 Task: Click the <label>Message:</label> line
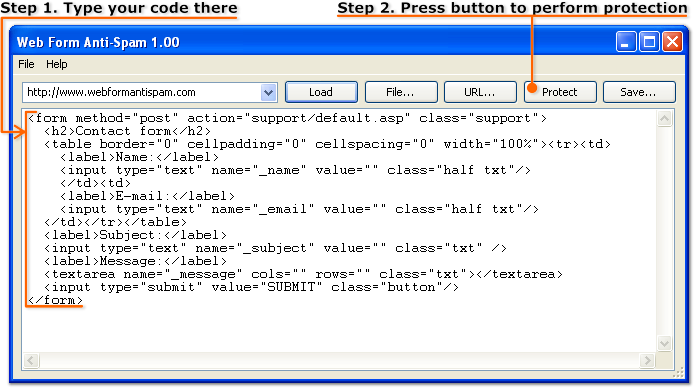click(x=135, y=261)
